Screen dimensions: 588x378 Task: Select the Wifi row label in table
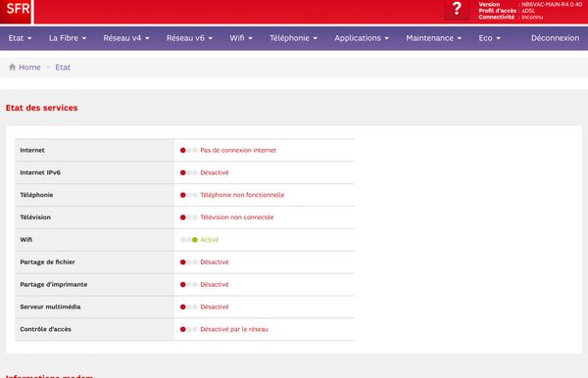click(25, 240)
